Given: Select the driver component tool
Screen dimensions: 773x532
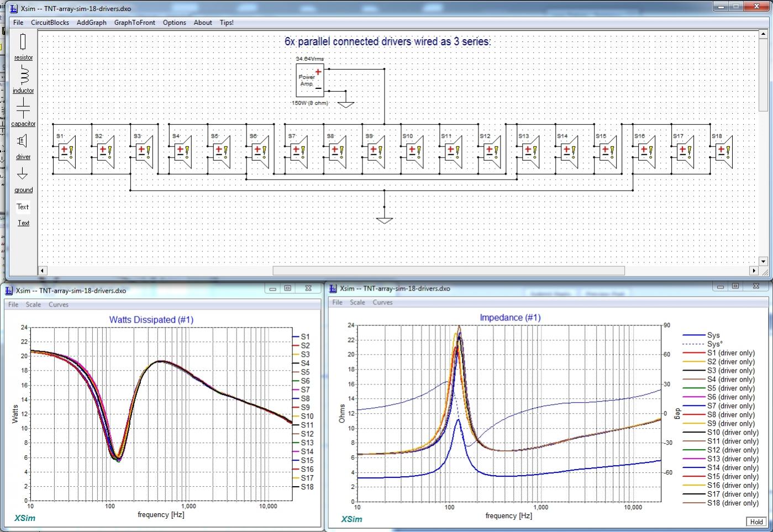Looking at the screenshot, I should pyautogui.click(x=23, y=146).
